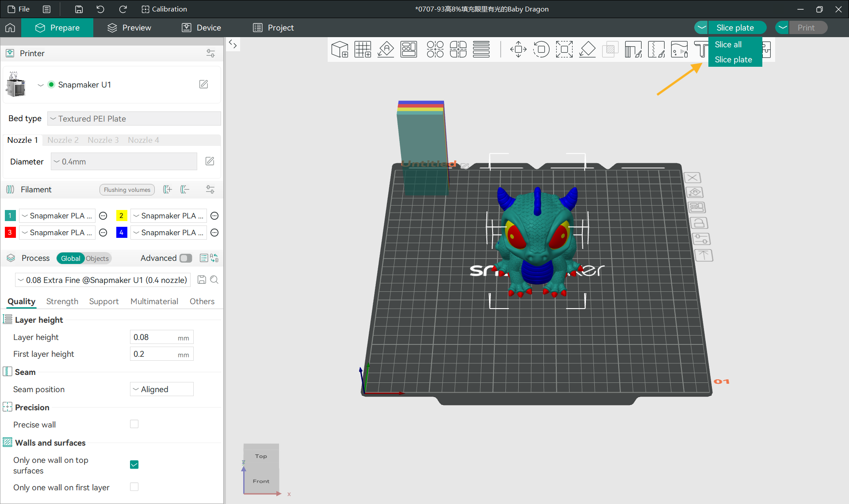Select the Move tool icon
This screenshot has height=504, width=849.
518,49
